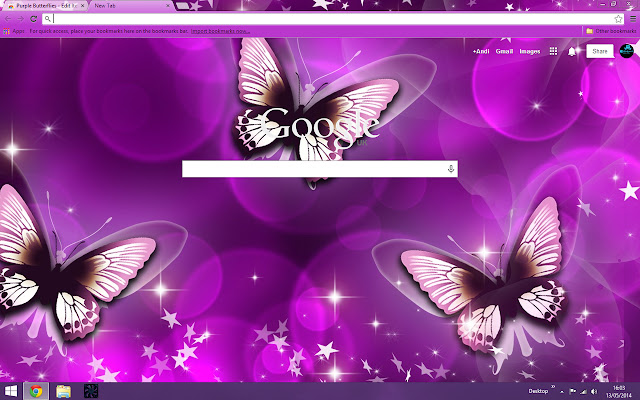640x400 pixels.
Task: Open the dark pinned app on the taskbar
Action: pos(91,391)
